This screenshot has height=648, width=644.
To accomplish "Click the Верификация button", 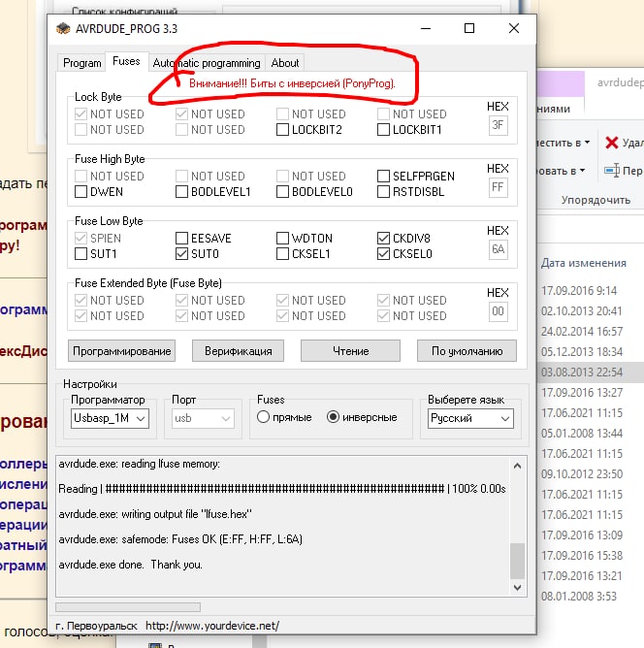I will tap(238, 351).
